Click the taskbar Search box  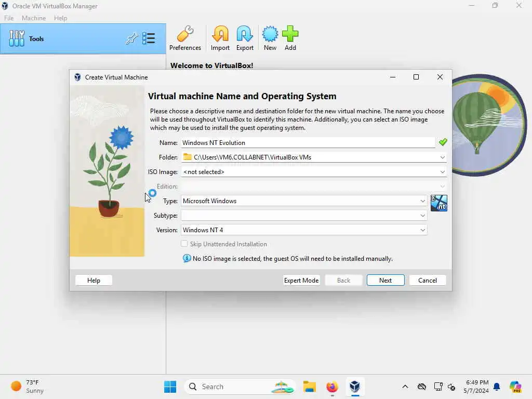click(x=240, y=387)
